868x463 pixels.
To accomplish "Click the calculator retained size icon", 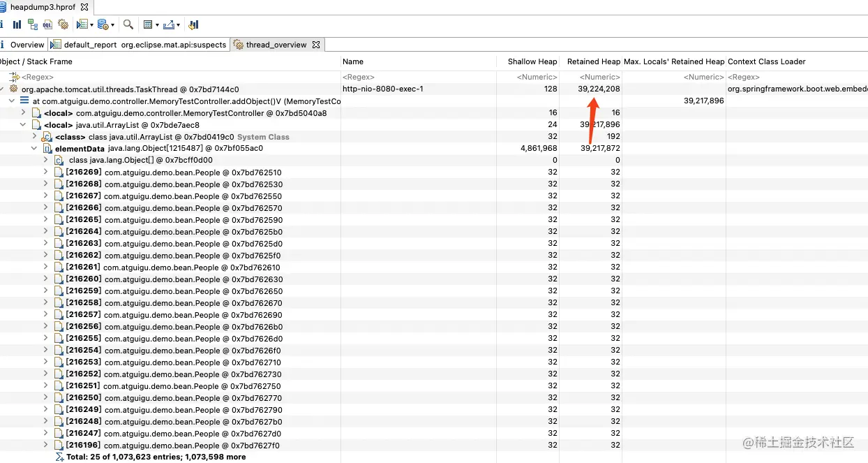I will [148, 24].
